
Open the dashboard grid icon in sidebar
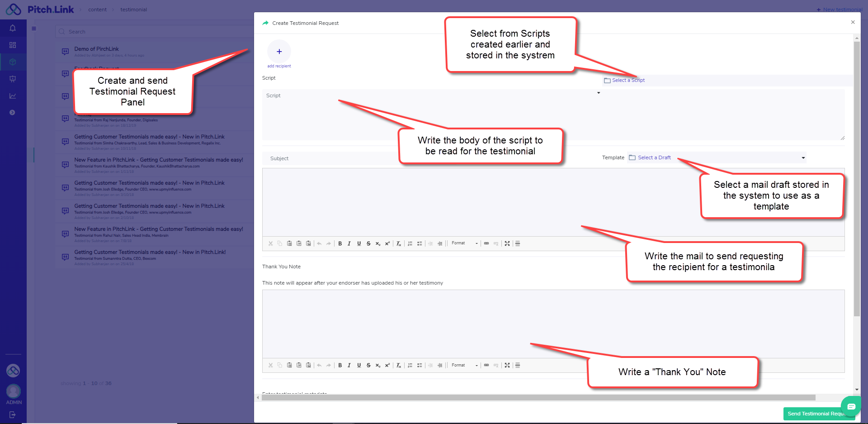point(13,45)
